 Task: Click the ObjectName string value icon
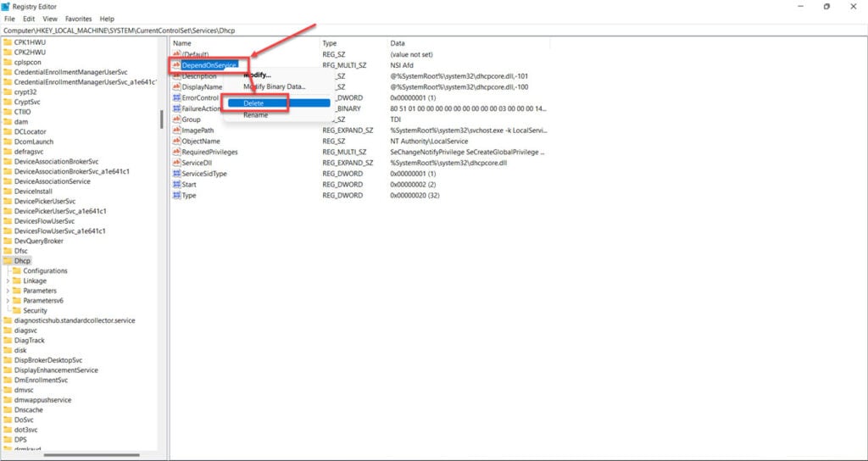(x=176, y=142)
